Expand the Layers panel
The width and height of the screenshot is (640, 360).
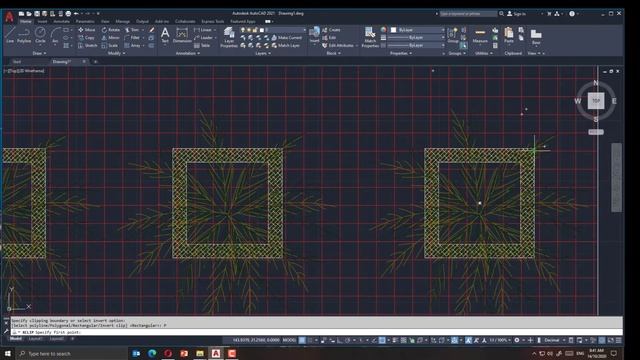point(263,53)
